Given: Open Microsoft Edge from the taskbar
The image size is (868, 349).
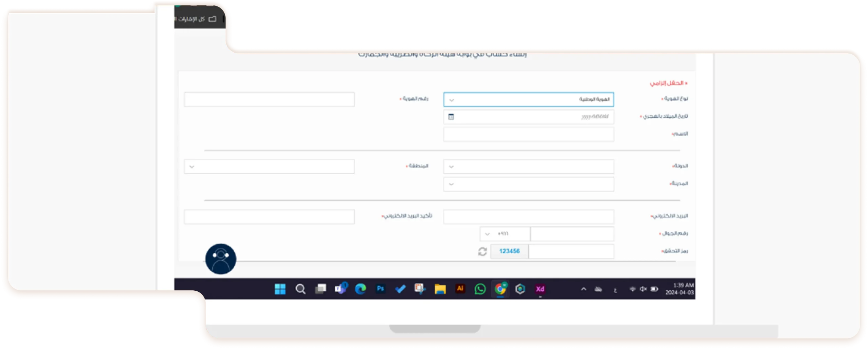Looking at the screenshot, I should click(360, 289).
